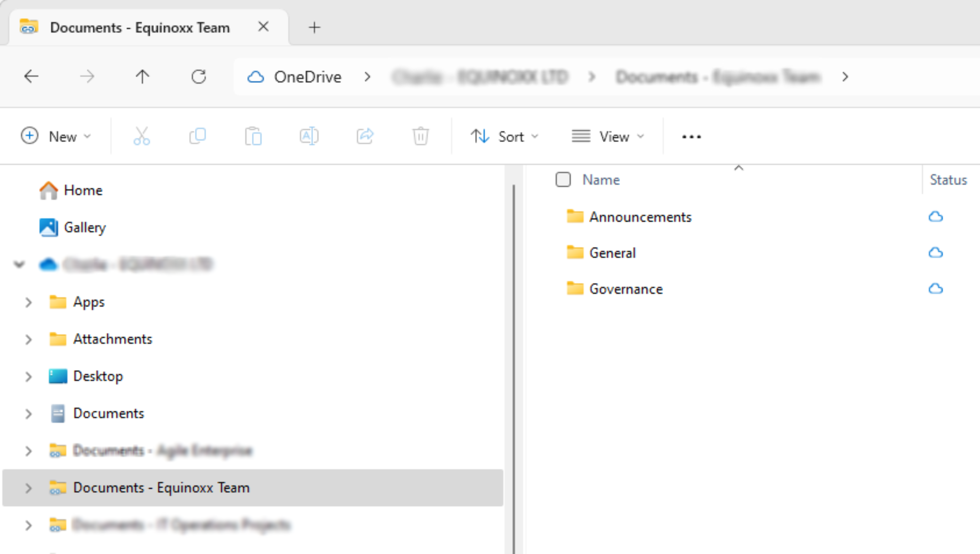Open the Sort dropdown menu
This screenshot has width=980, height=554.
(x=505, y=136)
